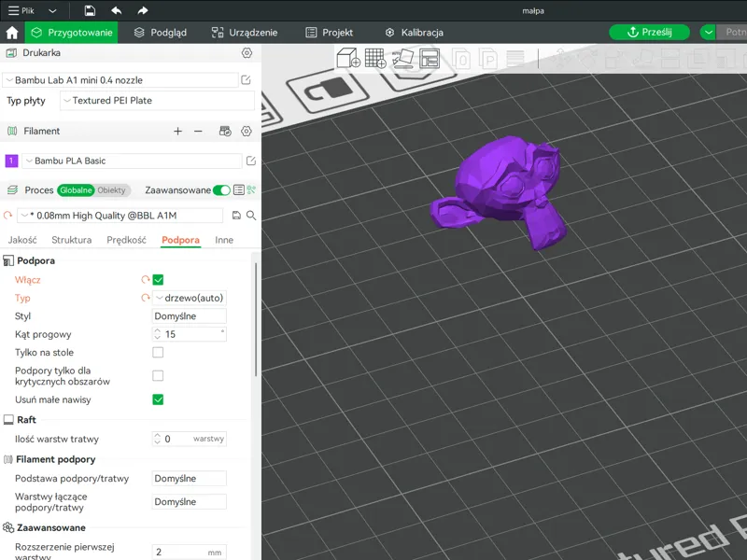Open printer settings gear icon

[x=247, y=53]
